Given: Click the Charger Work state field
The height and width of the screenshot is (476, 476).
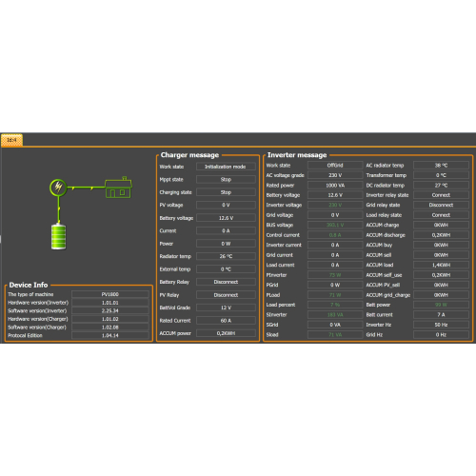Looking at the screenshot, I should tap(226, 167).
